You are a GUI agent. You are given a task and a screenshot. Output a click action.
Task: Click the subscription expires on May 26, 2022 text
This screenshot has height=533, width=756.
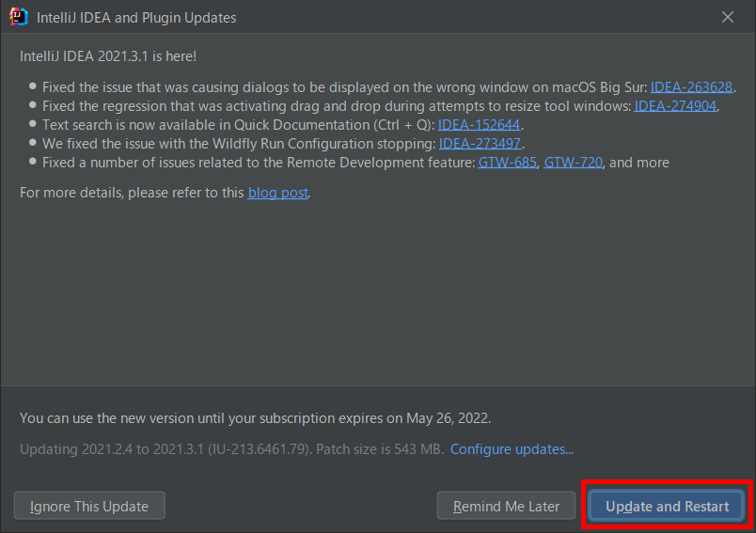click(255, 418)
